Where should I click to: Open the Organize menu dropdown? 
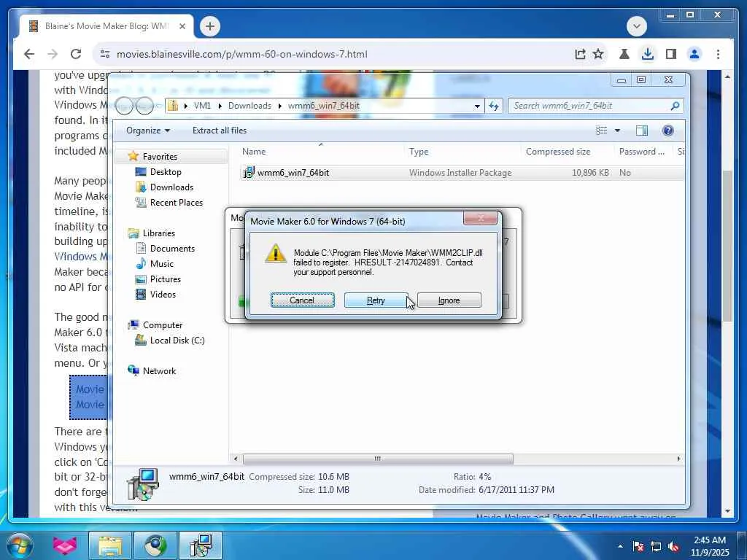pyautogui.click(x=147, y=131)
